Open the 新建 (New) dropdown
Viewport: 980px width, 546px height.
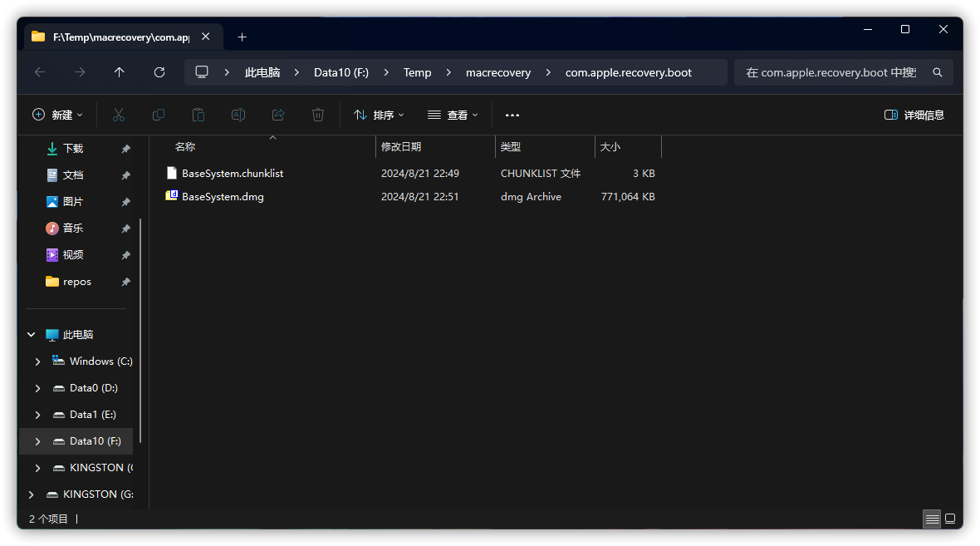[56, 115]
